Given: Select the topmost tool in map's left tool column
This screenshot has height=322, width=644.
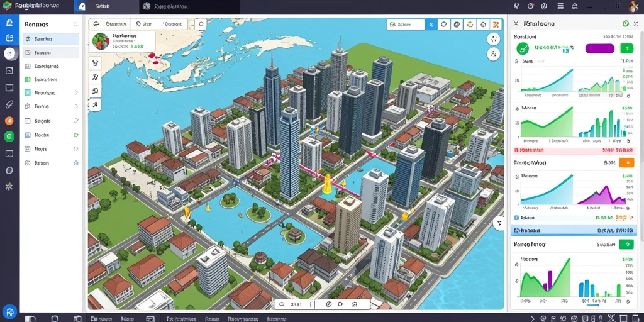Looking at the screenshot, I should 95,64.
